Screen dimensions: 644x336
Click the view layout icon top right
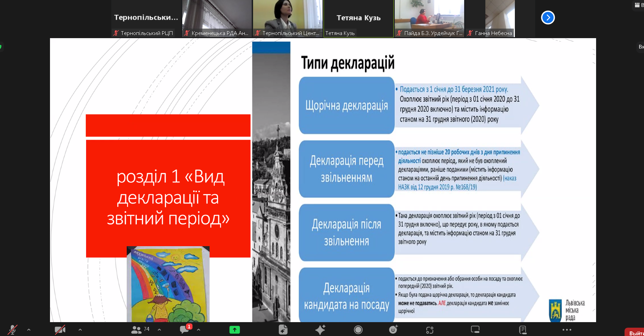coord(637,5)
